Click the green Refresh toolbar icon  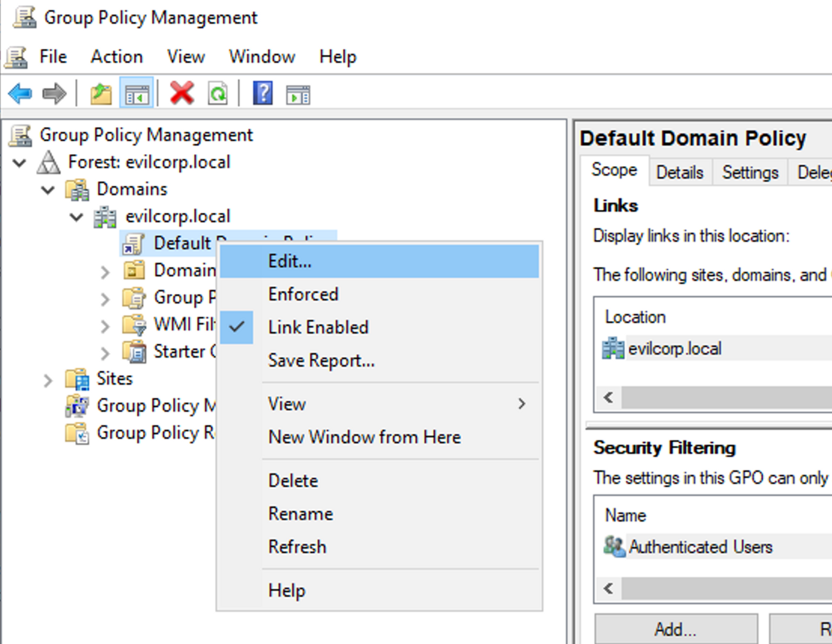click(218, 94)
